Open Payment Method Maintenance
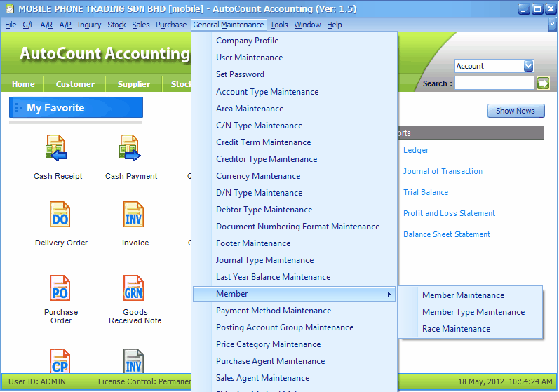 pos(295,311)
